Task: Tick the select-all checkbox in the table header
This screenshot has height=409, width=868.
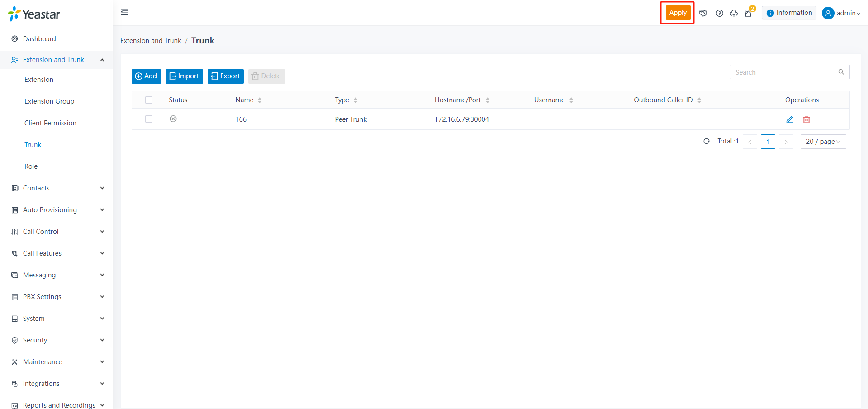Action: point(149,100)
